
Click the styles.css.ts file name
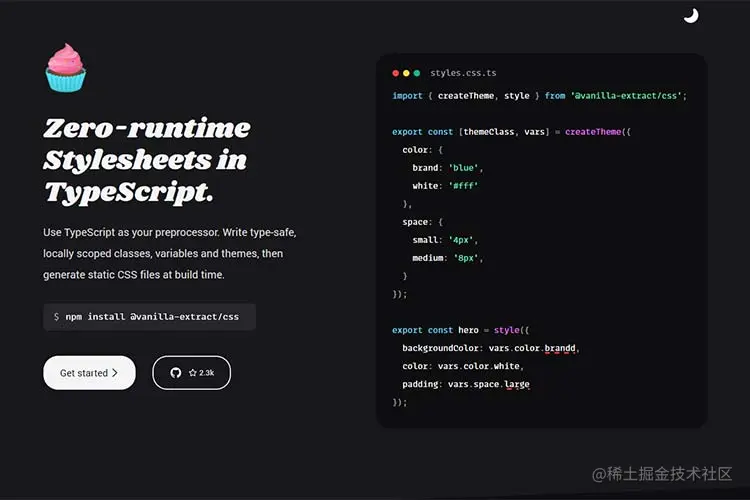(x=463, y=73)
